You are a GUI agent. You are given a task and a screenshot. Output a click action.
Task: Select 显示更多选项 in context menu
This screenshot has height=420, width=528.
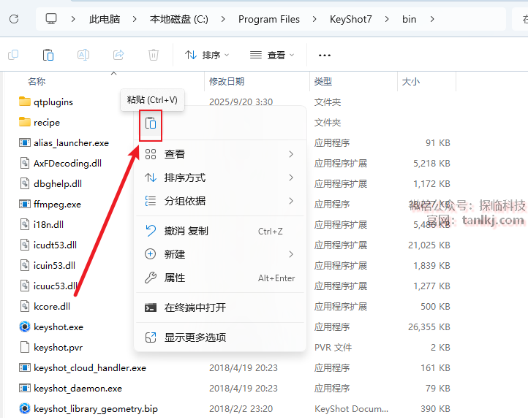click(x=220, y=337)
